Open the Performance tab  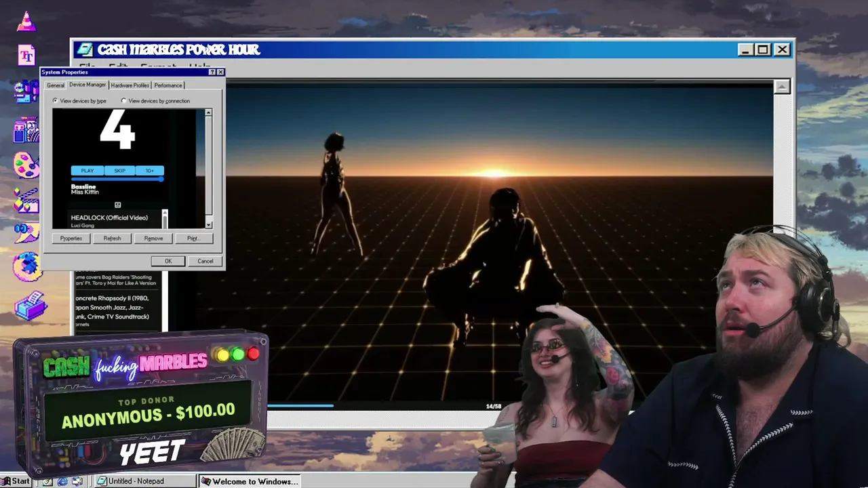(x=168, y=85)
